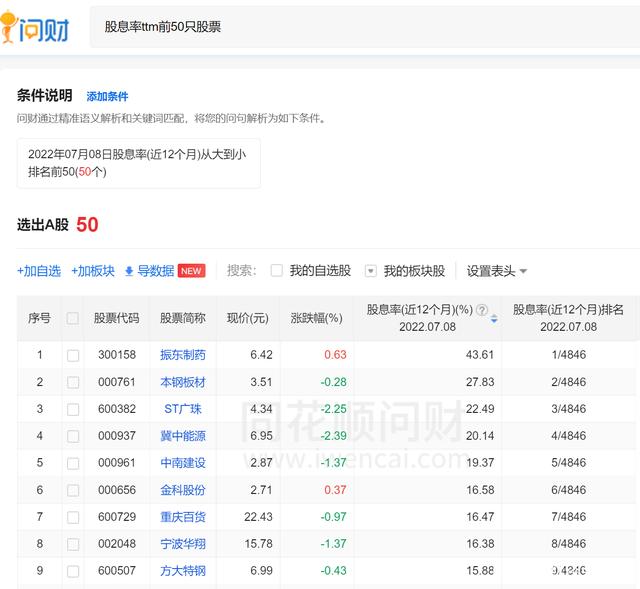Viewport: 640px width, 589px height.
Task: Check the box for 宁波华翔 row
Action: click(73, 545)
